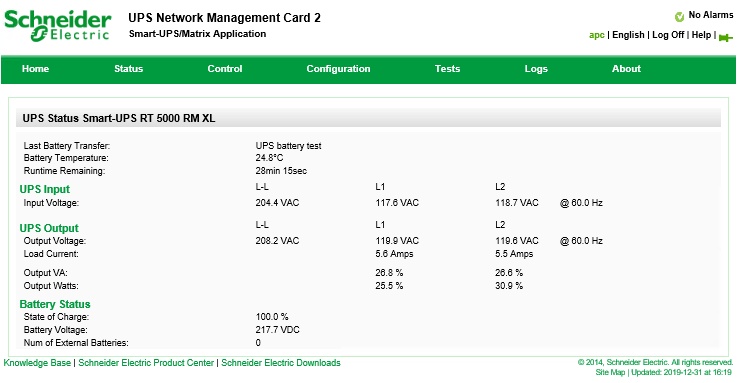Image resolution: width=743 pixels, height=383 pixels.
Task: Open the Site Map link
Action: pos(610,373)
